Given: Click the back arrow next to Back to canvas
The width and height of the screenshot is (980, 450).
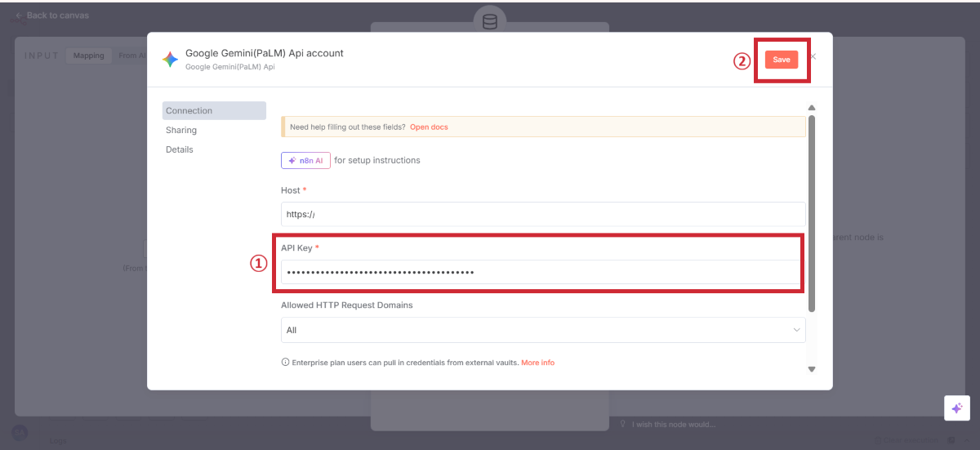Looking at the screenshot, I should coord(19,16).
